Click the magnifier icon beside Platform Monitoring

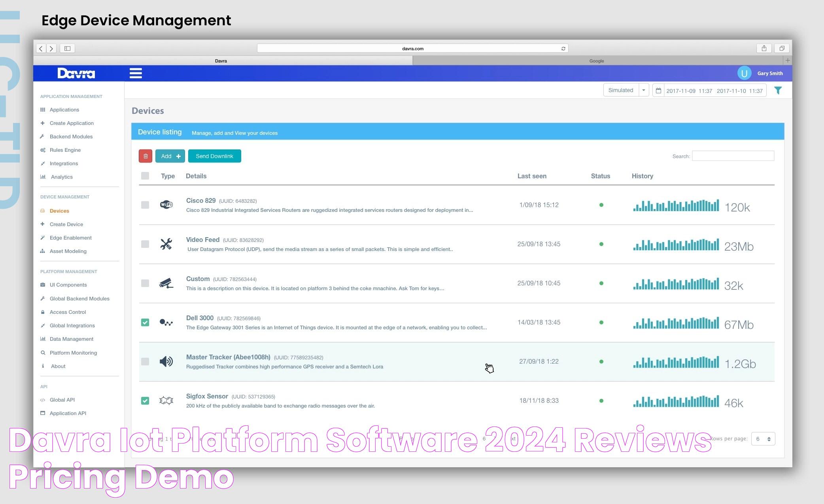(43, 353)
